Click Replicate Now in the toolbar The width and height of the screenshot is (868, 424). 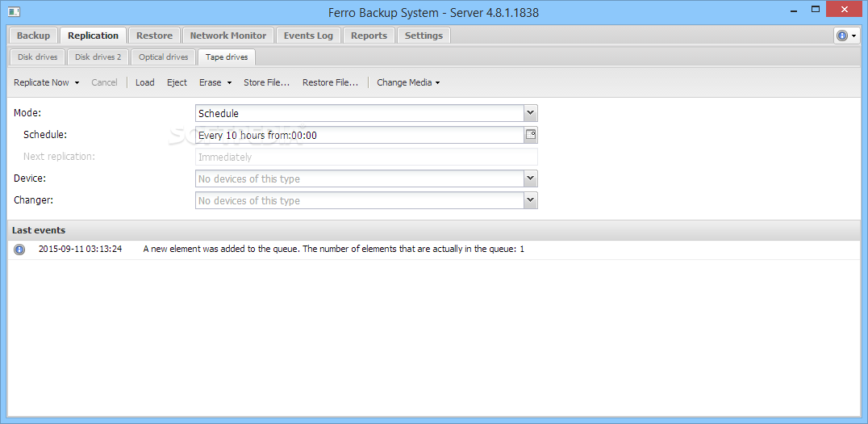pyautogui.click(x=41, y=82)
